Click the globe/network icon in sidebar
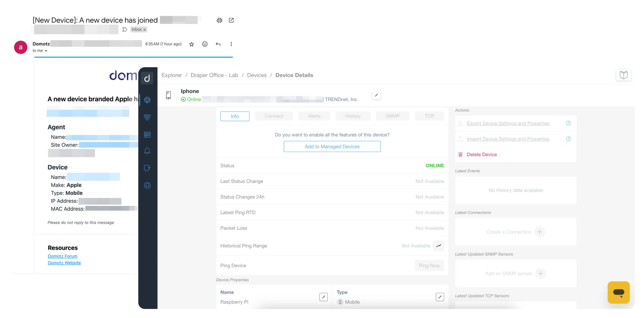The width and height of the screenshot is (644, 318). pos(147,100)
